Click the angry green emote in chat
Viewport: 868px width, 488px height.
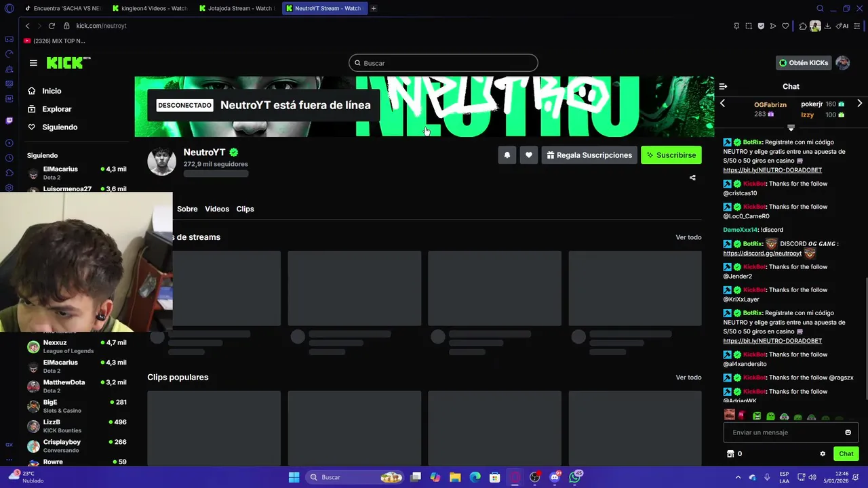tap(757, 416)
